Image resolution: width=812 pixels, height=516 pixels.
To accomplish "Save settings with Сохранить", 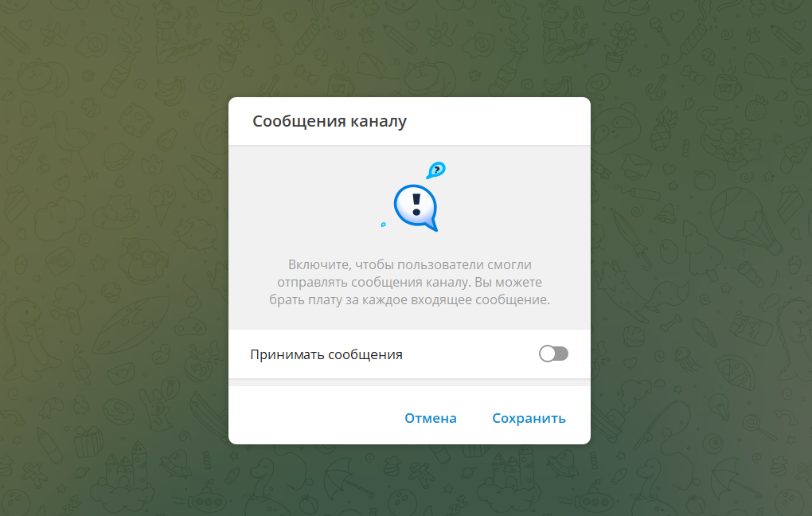I will (x=529, y=418).
